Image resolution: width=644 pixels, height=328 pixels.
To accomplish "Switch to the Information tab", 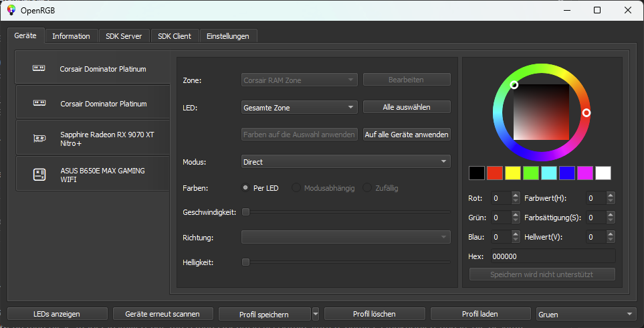I will [72, 36].
